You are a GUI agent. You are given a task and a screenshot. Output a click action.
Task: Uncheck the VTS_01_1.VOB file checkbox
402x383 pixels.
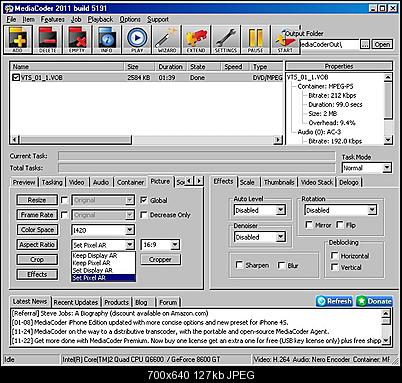[16, 78]
